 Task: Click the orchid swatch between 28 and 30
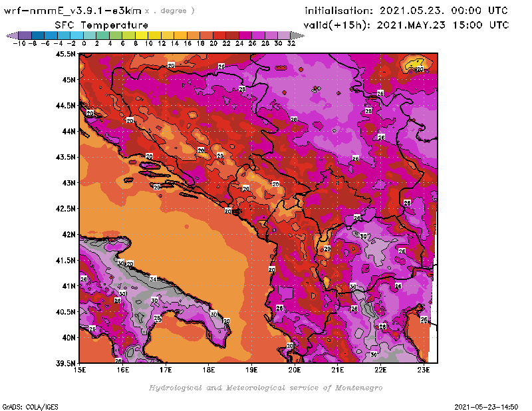click(x=271, y=35)
